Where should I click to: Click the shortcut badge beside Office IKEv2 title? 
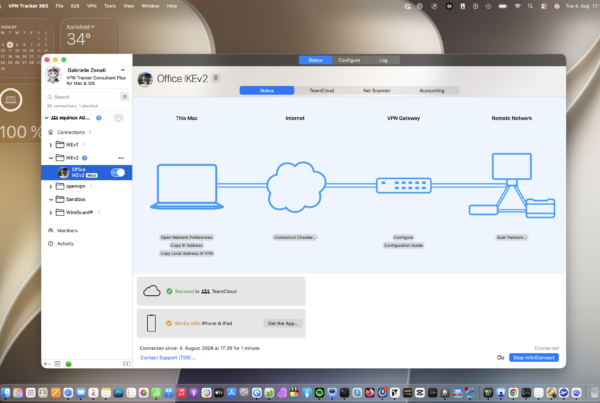216,78
